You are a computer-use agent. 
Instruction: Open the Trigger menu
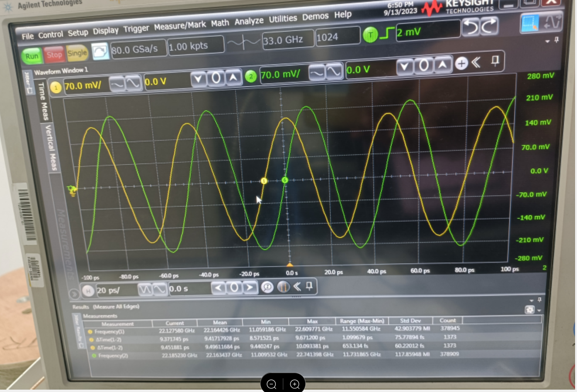136,29
